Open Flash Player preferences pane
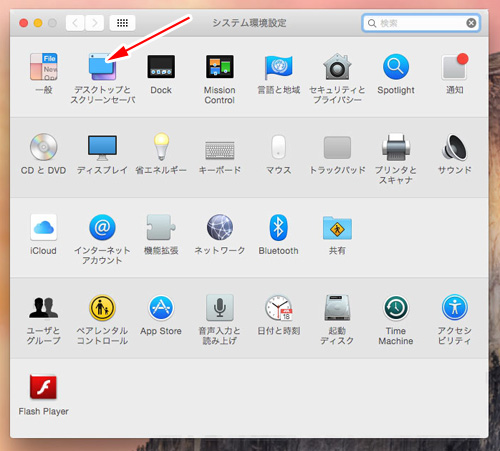Viewport: 500px width, 451px height. pos(44,387)
